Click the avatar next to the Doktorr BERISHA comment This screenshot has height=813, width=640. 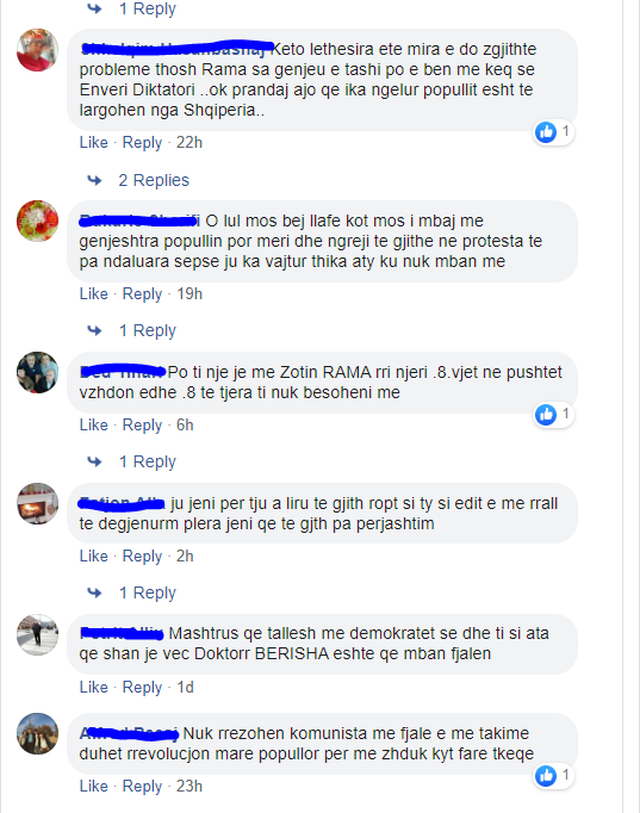point(37,635)
